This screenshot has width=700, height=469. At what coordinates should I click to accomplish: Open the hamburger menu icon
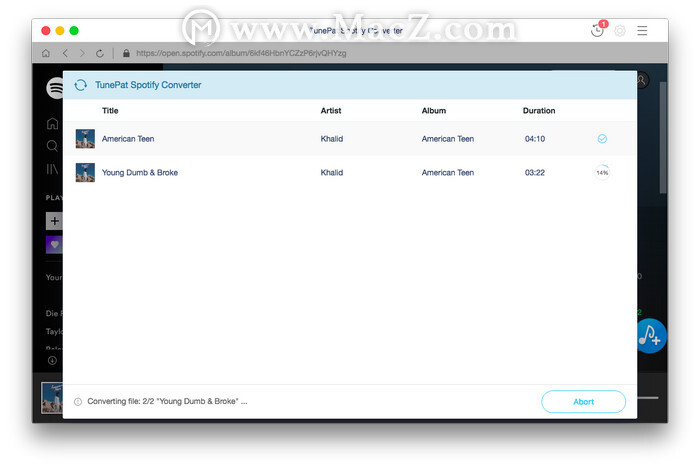tap(642, 30)
